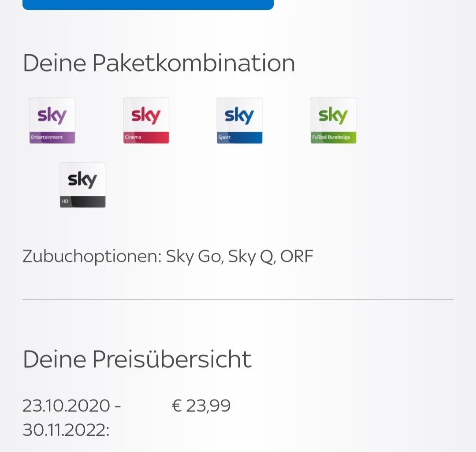Click Sky Q in the Zubuchoptionen list
The image size is (476, 452).
(252, 257)
